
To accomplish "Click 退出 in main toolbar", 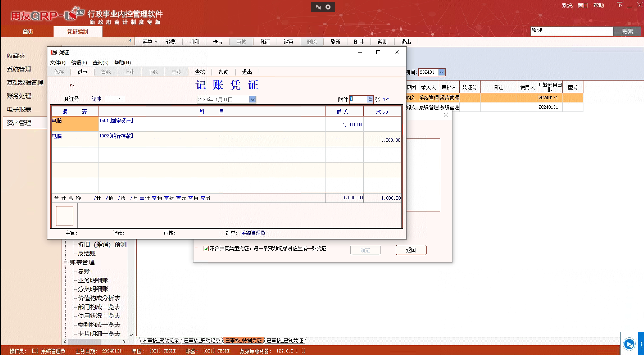I will click(x=406, y=42).
